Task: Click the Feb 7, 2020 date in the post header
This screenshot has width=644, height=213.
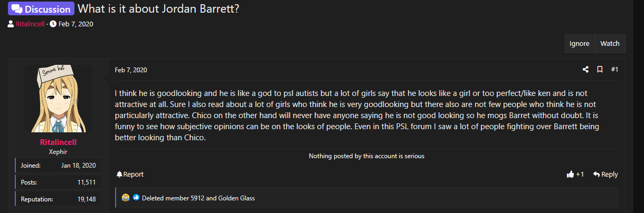Action: 130,70
